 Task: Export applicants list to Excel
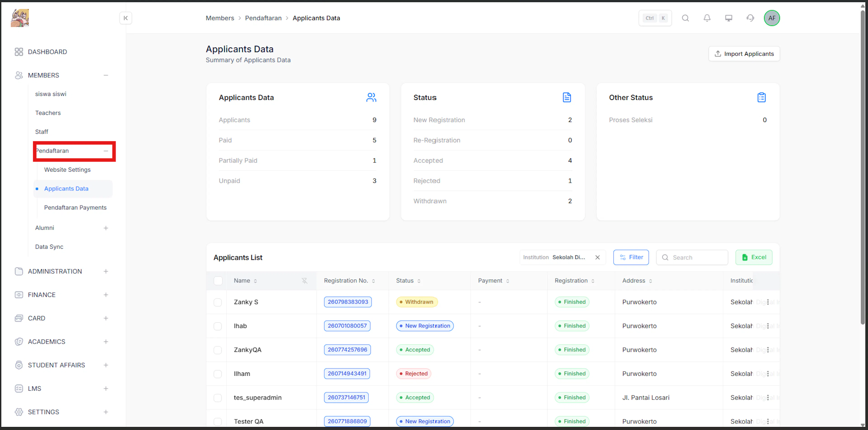tap(754, 258)
